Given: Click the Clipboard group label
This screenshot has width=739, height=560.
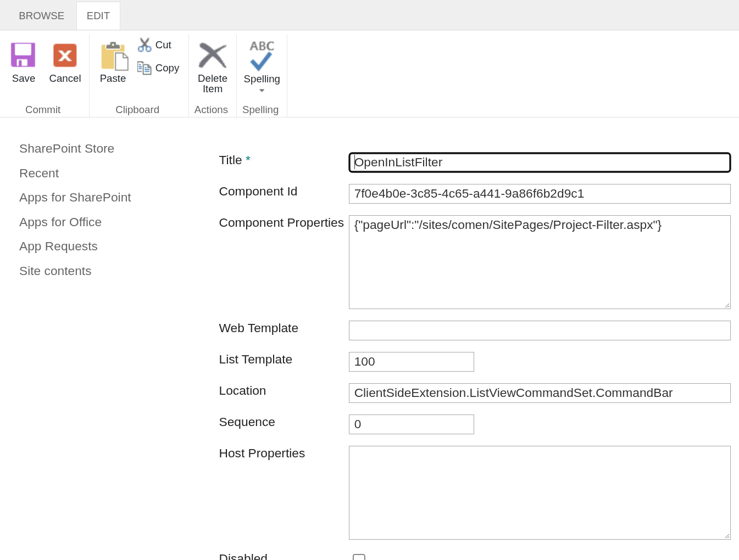Looking at the screenshot, I should pos(137,110).
